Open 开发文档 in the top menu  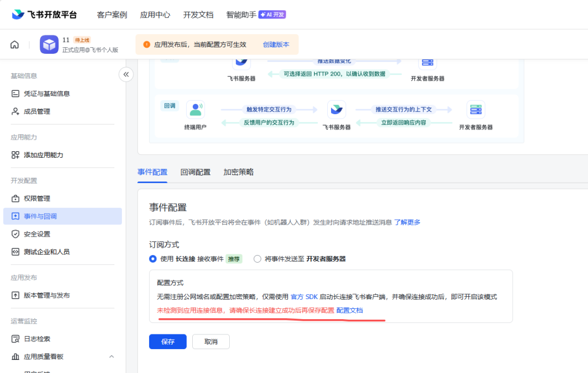tap(198, 15)
